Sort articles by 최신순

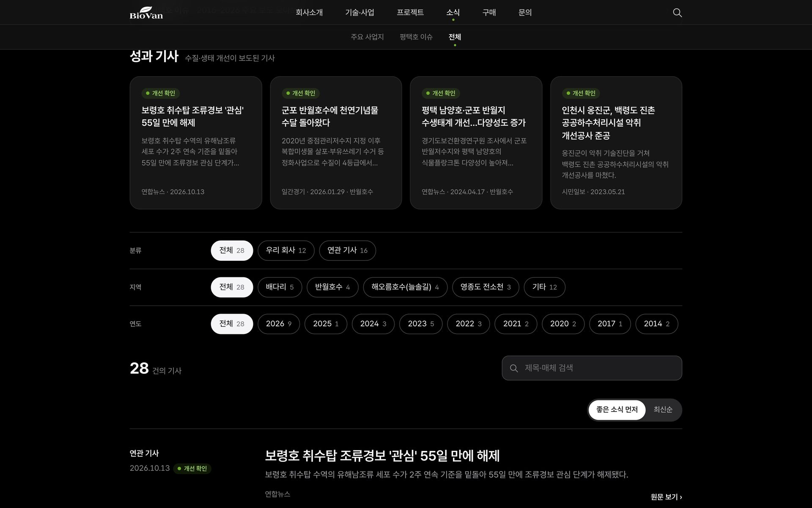pos(663,410)
